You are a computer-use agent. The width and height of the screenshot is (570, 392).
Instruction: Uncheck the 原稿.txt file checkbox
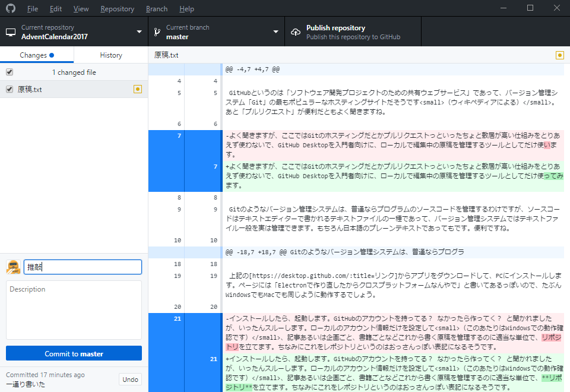(10, 89)
